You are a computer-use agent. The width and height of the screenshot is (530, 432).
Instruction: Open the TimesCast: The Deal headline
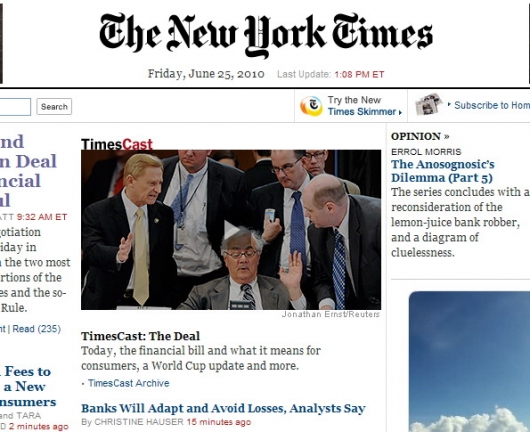tap(140, 336)
